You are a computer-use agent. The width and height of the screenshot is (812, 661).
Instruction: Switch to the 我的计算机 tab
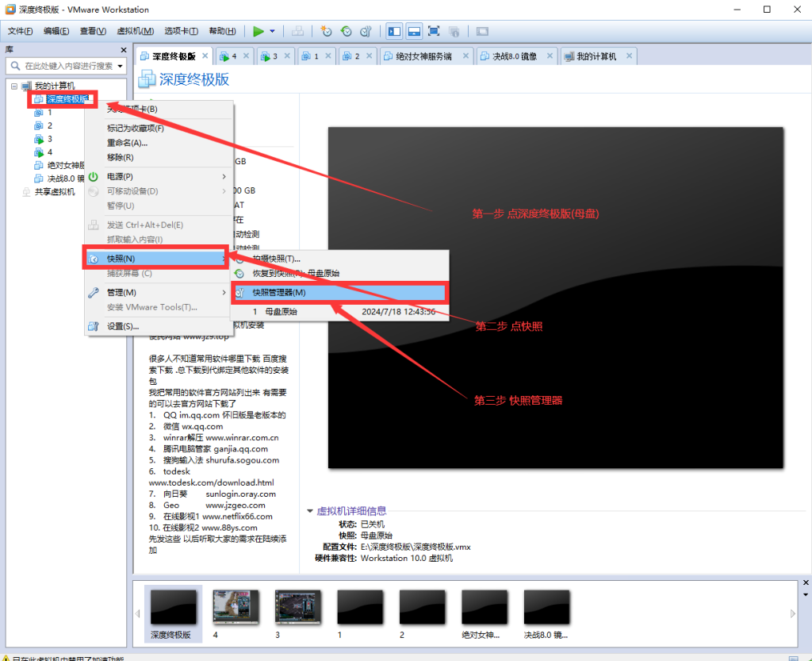click(x=596, y=56)
